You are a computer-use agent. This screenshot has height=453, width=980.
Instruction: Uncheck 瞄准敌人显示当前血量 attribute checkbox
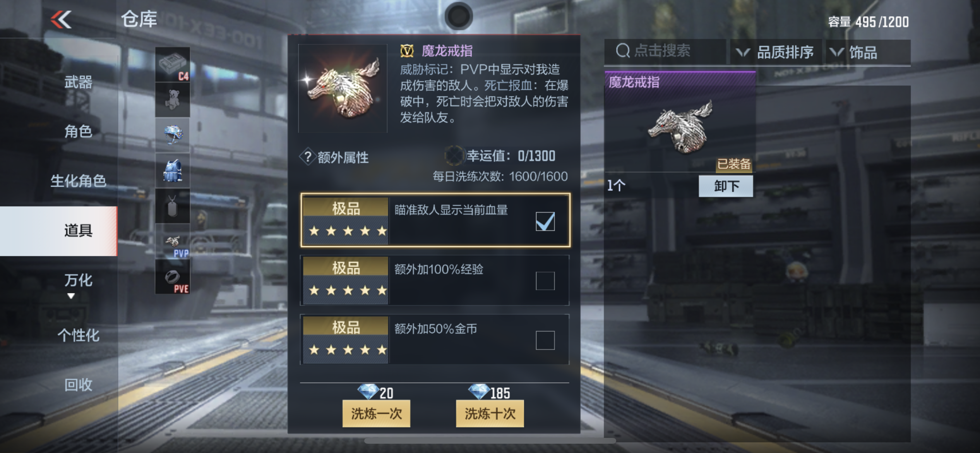(545, 221)
